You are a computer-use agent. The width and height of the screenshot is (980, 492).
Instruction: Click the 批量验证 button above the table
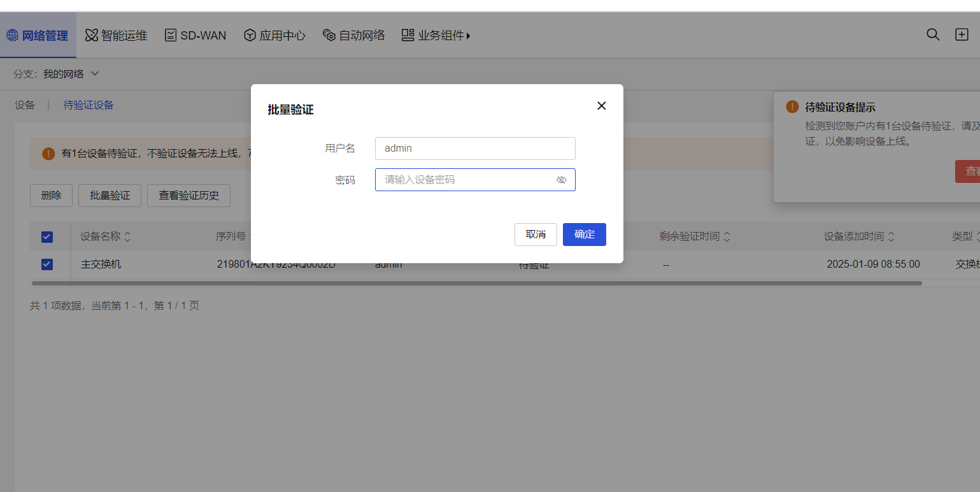(110, 196)
